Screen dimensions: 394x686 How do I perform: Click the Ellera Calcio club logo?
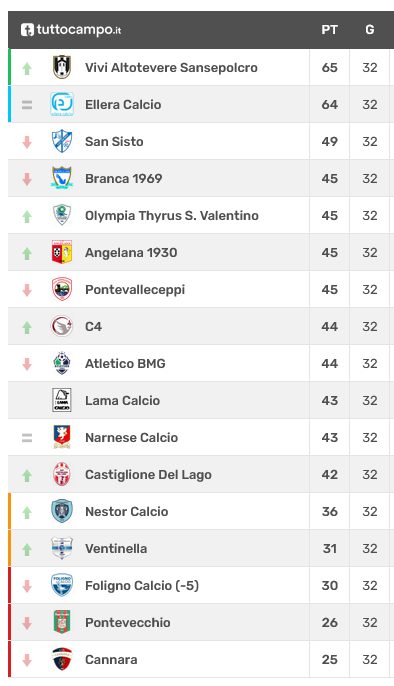62,104
